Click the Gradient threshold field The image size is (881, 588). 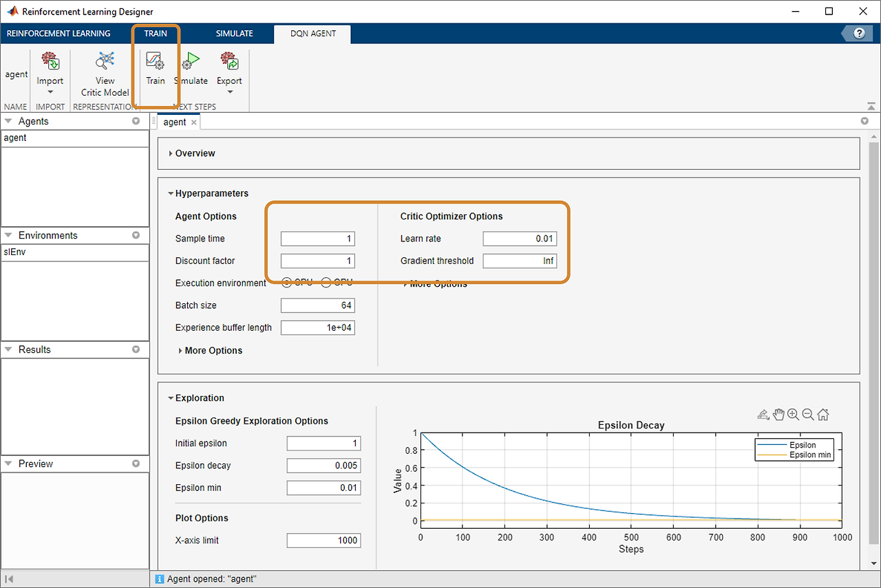(x=520, y=261)
